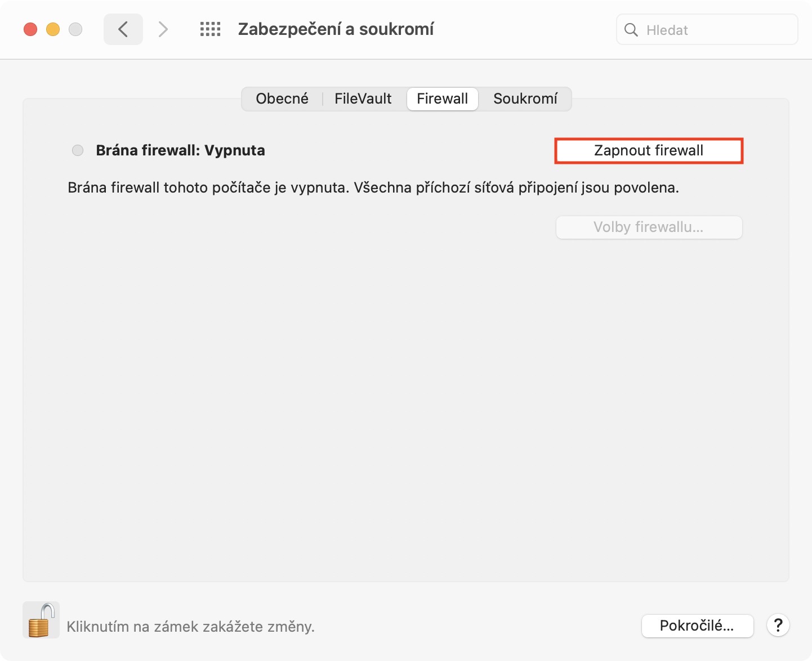Go forward using the right chevron

point(163,29)
